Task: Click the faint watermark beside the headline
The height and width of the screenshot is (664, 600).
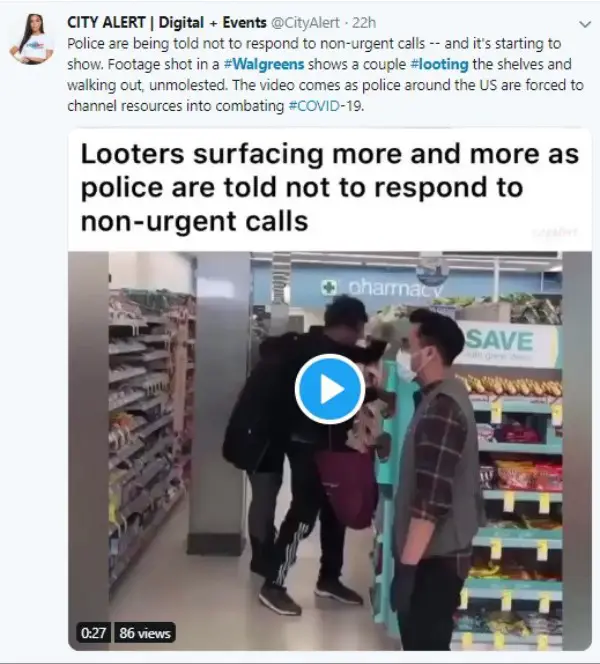Action: (x=556, y=232)
